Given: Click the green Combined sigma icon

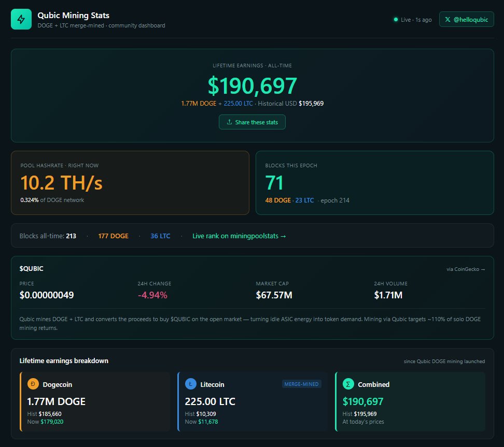Looking at the screenshot, I should click(x=348, y=384).
